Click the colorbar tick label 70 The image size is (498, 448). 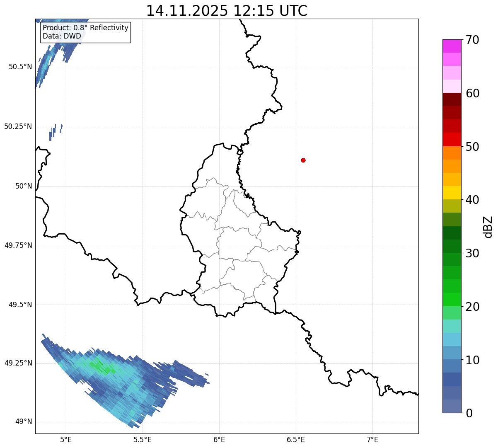click(x=472, y=40)
